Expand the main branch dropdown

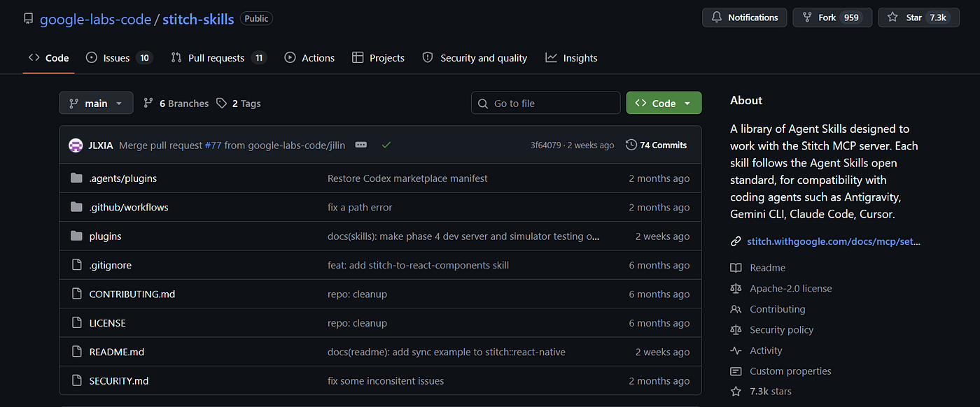coord(96,103)
